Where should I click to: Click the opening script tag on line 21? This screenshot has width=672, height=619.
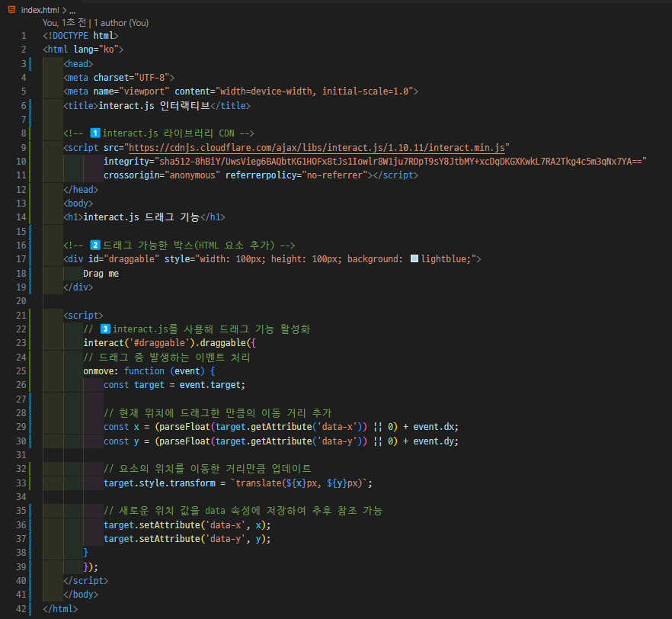[83, 315]
